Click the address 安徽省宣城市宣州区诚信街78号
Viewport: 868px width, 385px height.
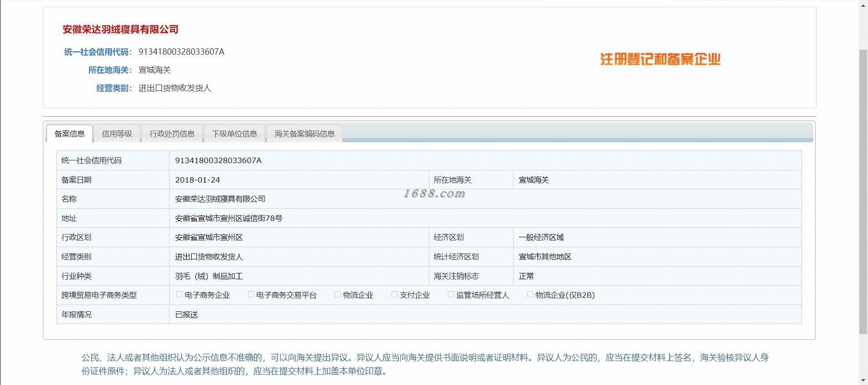[x=229, y=218]
